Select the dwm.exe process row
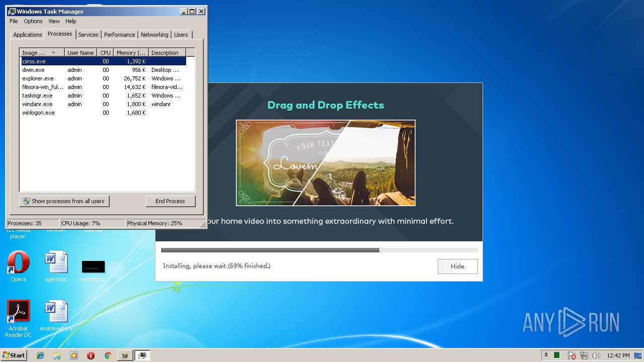644x362 pixels. [x=103, y=70]
